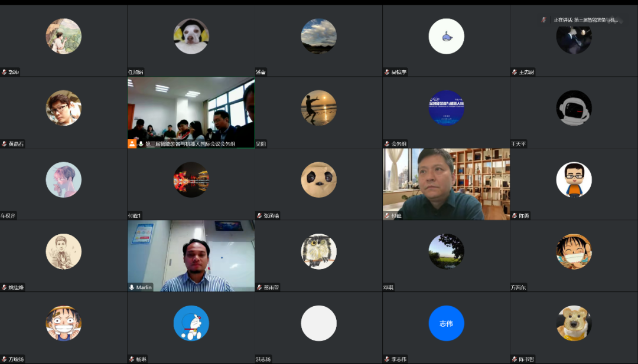
Task: Click the owl avatar
Action: coord(318,251)
